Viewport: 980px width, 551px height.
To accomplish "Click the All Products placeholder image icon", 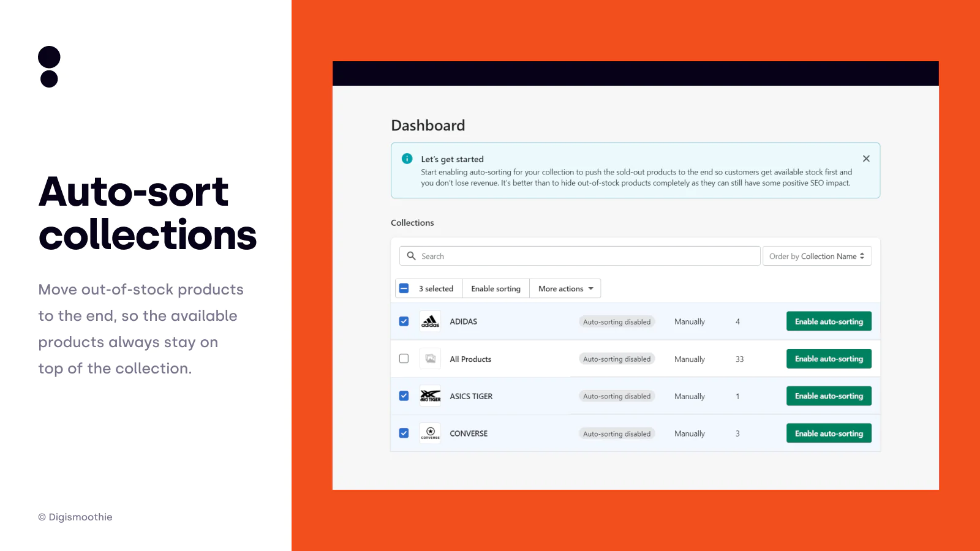I will click(430, 359).
